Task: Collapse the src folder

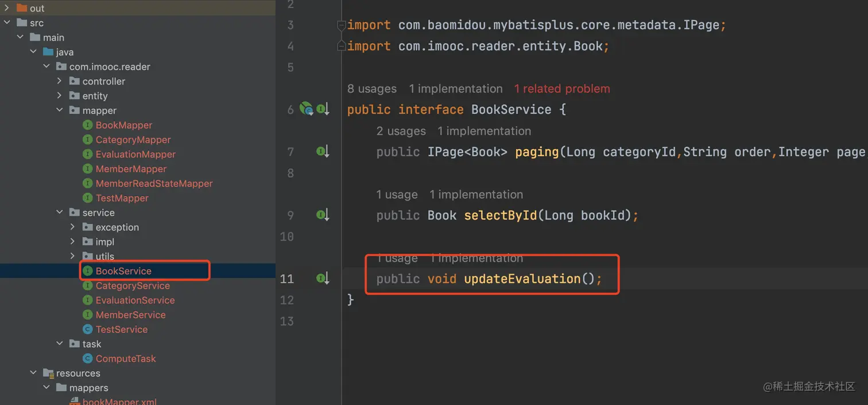Action: click(7, 23)
